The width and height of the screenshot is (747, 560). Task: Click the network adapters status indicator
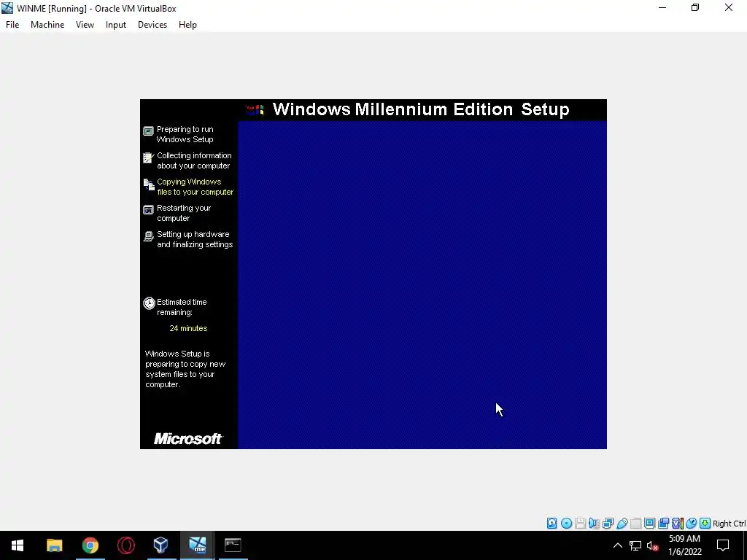(608, 524)
